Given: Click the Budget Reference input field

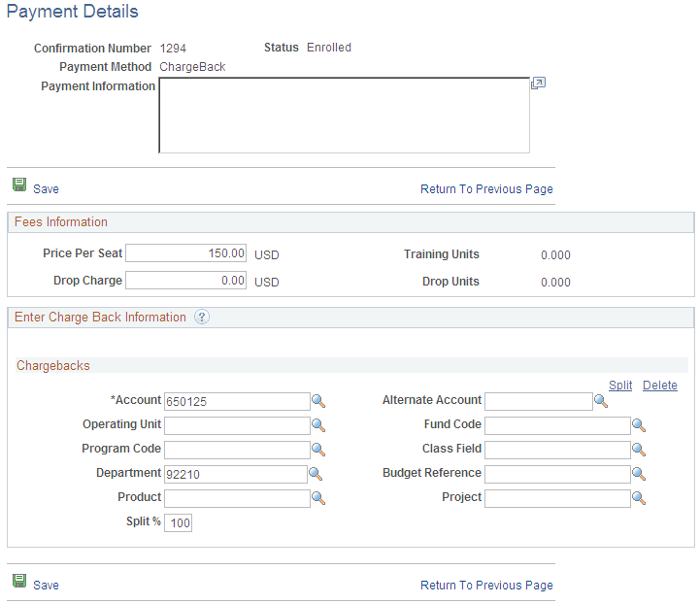Looking at the screenshot, I should (557, 474).
